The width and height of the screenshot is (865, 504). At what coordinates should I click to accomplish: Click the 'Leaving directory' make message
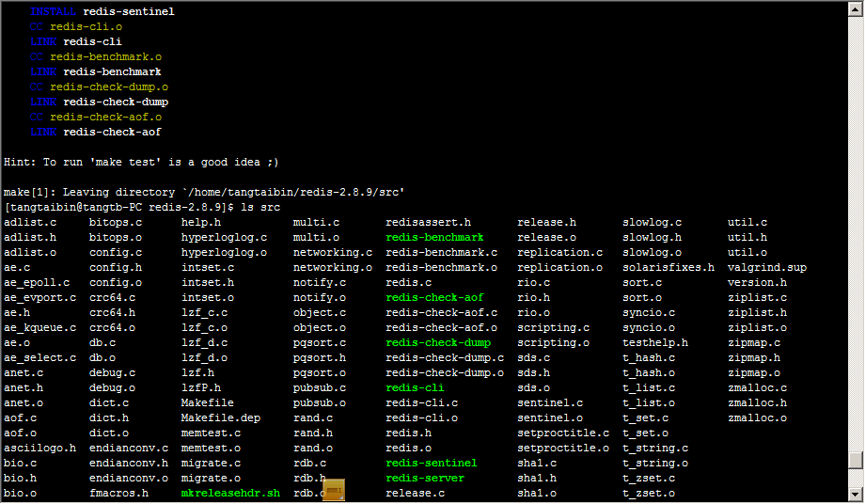click(x=204, y=192)
